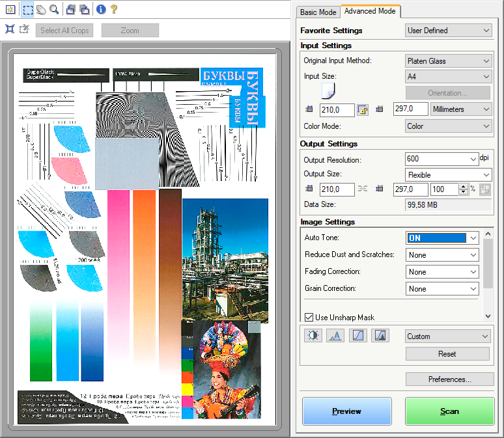Rotate the preview image left

(x=71, y=9)
